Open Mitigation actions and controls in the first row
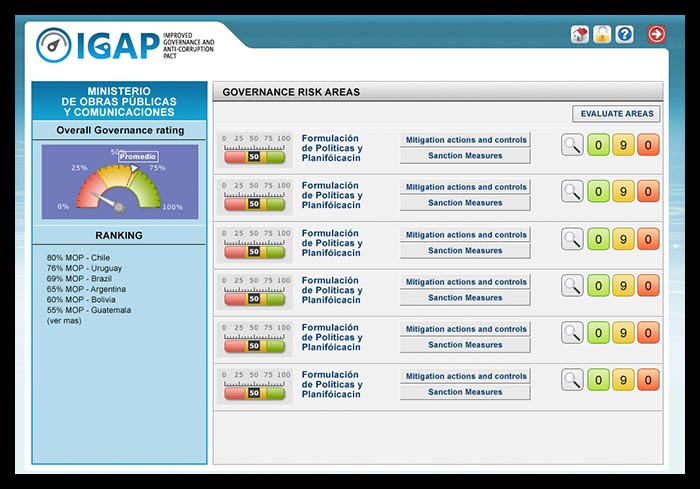Screen dimensions: 700x489 [465, 140]
